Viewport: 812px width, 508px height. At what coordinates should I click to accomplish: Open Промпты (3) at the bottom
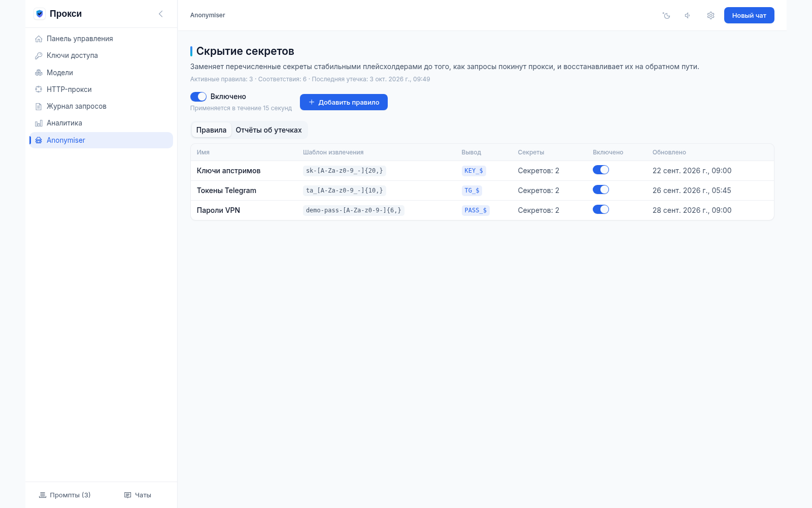pos(65,495)
